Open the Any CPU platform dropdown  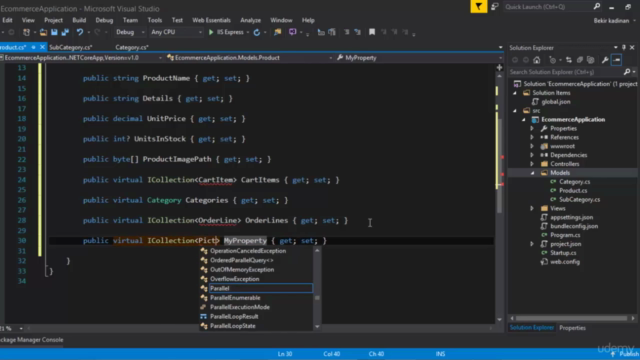176,32
